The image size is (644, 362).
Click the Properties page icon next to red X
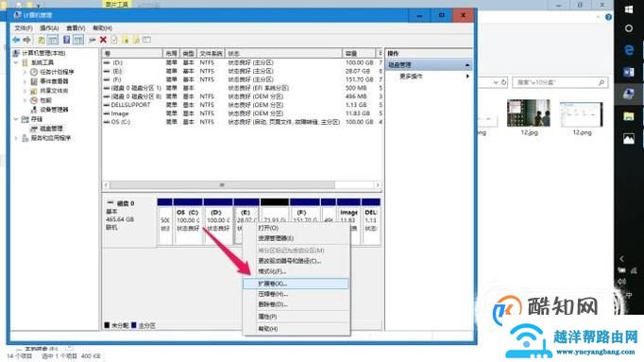click(x=114, y=40)
